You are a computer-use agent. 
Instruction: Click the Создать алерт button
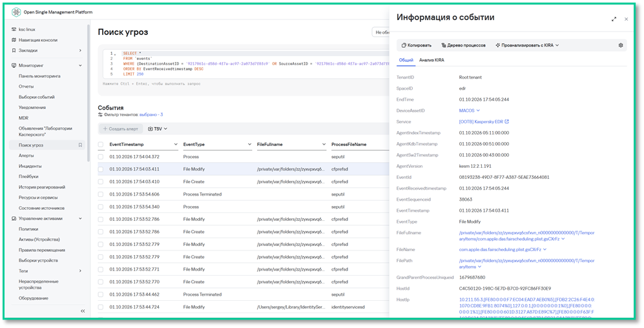[121, 129]
